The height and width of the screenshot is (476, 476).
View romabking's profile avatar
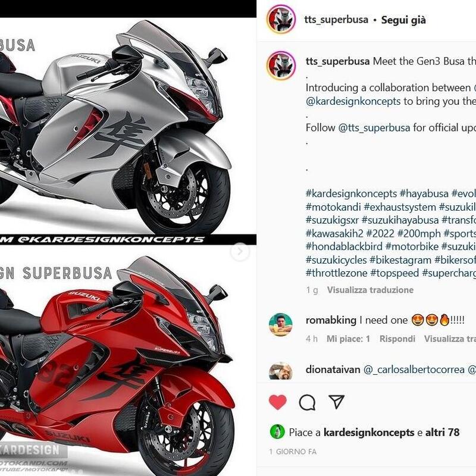(280, 324)
